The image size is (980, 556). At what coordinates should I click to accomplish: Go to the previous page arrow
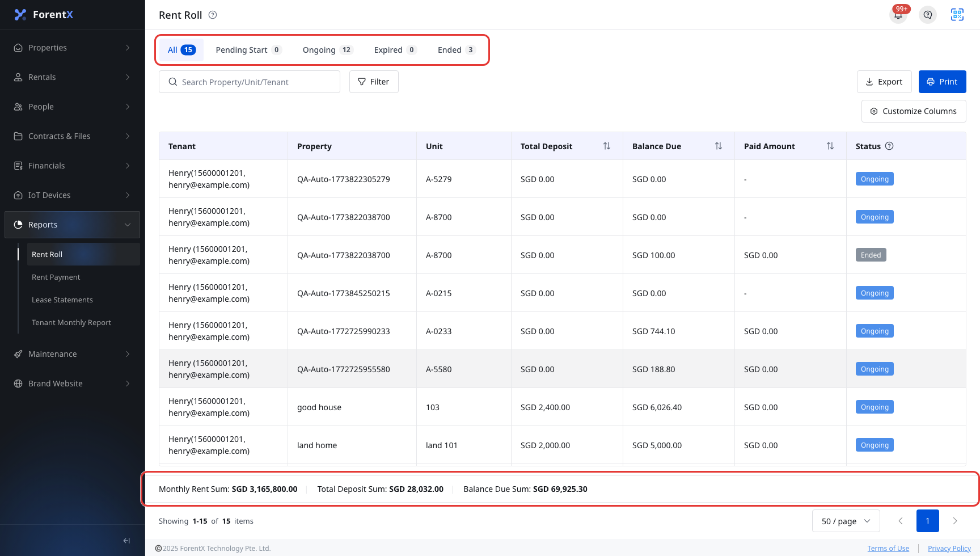pyautogui.click(x=901, y=521)
